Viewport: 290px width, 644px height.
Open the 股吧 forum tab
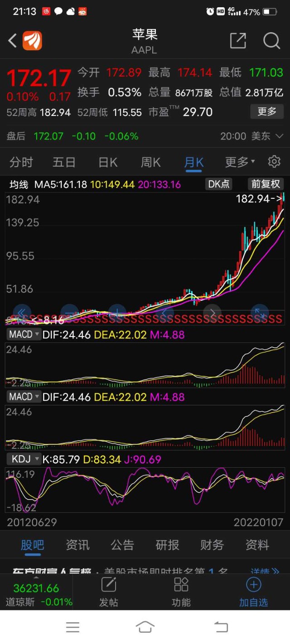[33, 545]
